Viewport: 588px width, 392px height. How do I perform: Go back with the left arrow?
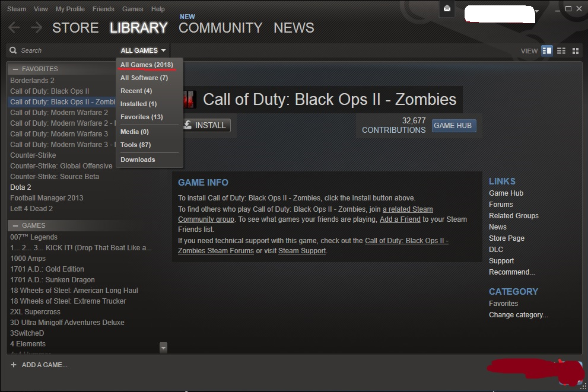coord(14,27)
